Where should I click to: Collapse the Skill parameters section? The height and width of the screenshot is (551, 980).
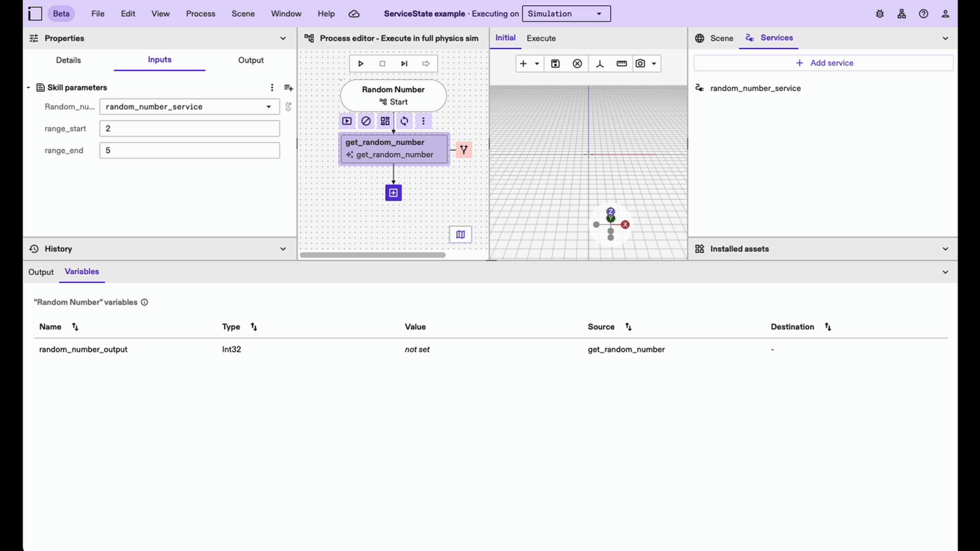(x=29, y=88)
